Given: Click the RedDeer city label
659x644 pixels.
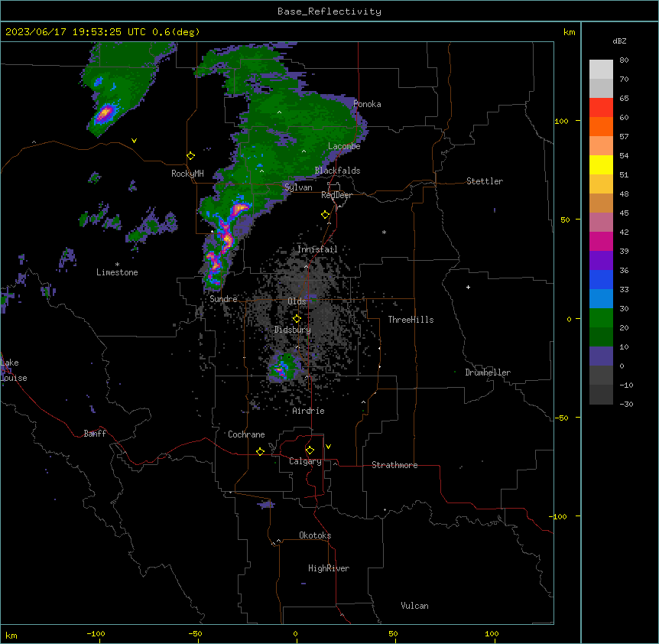Looking at the screenshot, I should (x=336, y=195).
